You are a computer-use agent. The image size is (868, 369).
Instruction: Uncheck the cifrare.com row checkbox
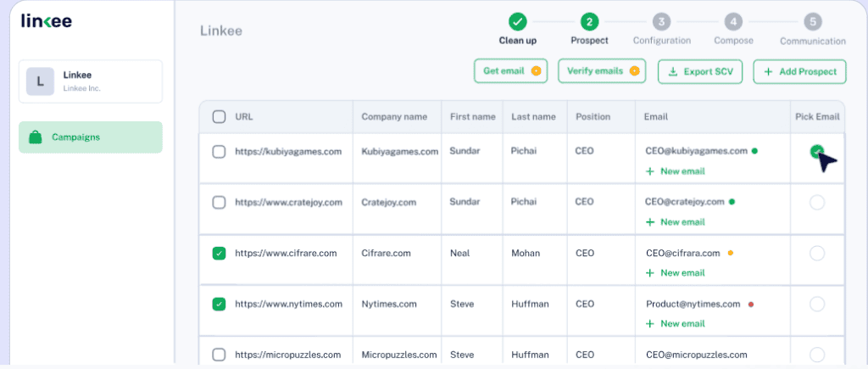click(220, 253)
